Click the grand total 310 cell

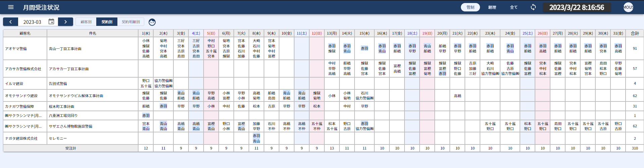635,148
